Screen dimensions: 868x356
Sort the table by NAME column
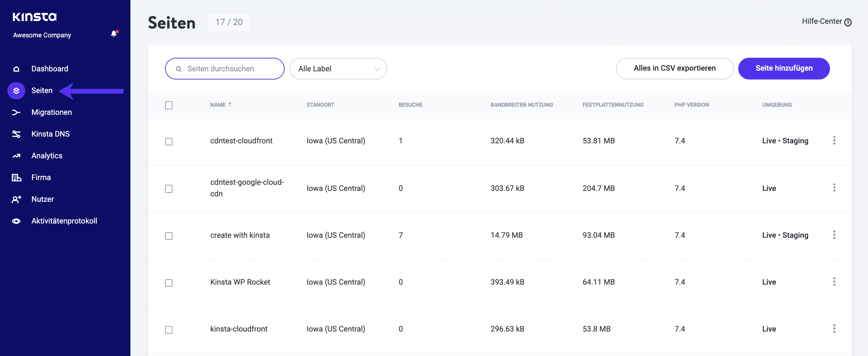221,105
